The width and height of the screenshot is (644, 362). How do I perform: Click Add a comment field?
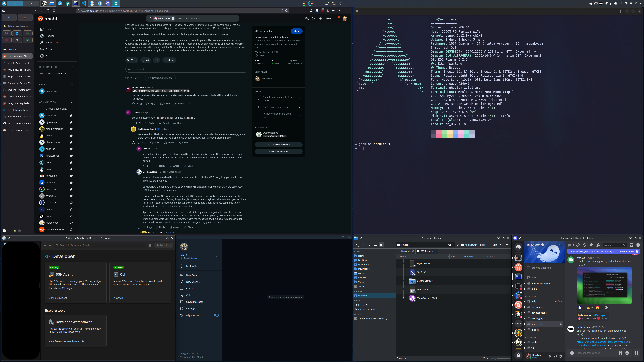pyautogui.click(x=186, y=69)
